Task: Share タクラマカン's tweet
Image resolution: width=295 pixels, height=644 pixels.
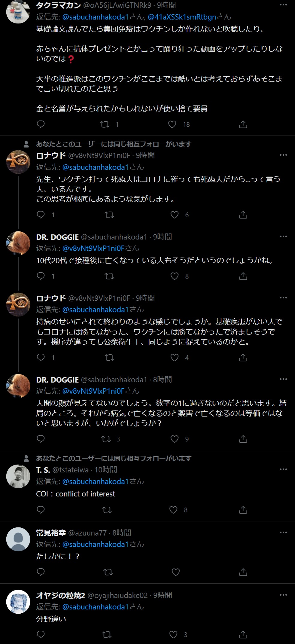Action: pos(243,124)
